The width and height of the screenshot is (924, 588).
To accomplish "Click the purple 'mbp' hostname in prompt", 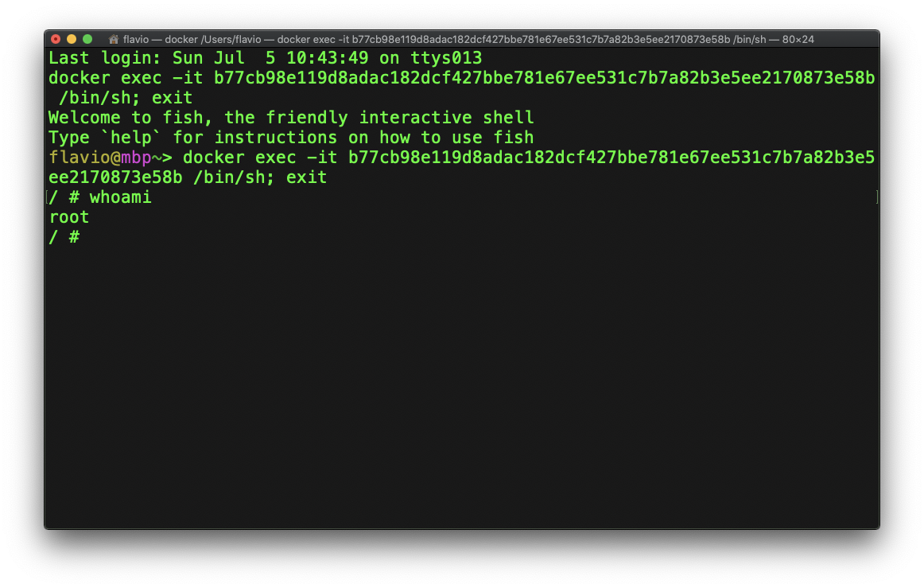I will [x=136, y=158].
